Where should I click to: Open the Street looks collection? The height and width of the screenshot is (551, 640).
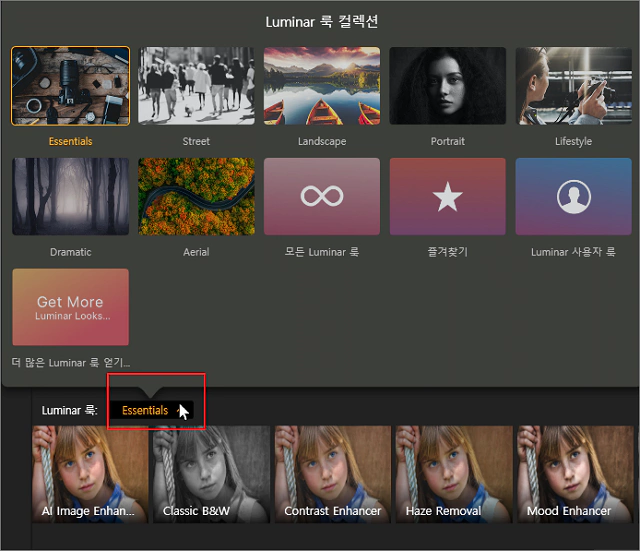tap(196, 86)
